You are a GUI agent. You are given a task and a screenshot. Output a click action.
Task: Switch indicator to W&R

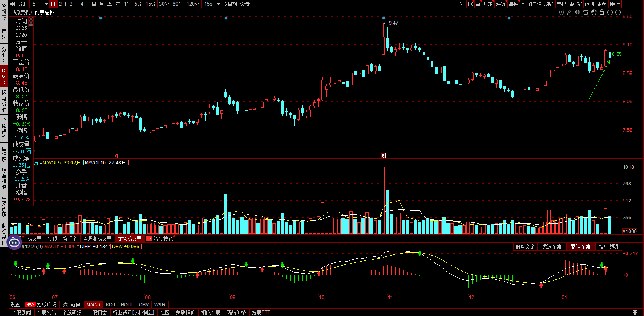[160, 305]
